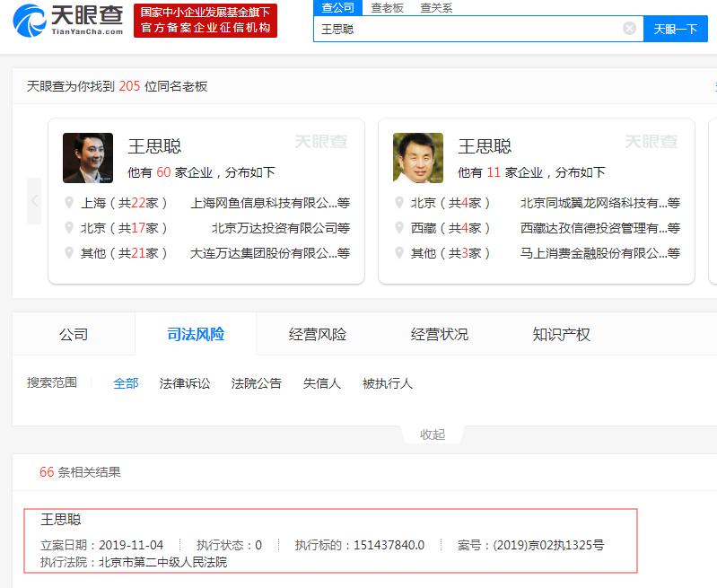The image size is (717, 588).
Task: Click location pin beside 北京（共4家）
Action: pos(399,202)
